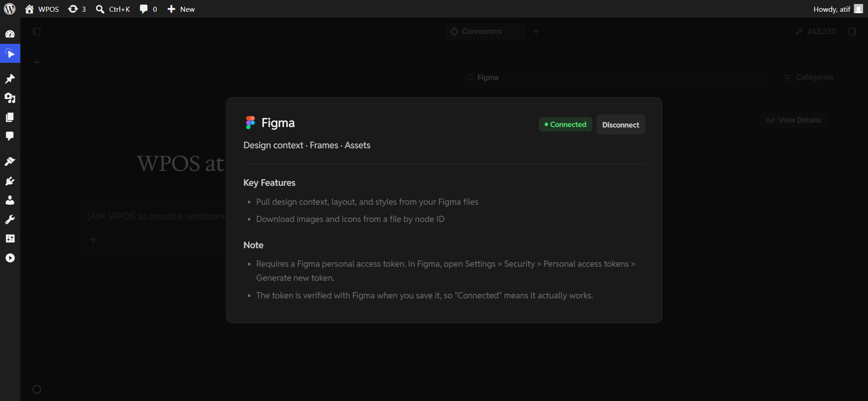The height and width of the screenshot is (401, 868).
Task: Open the WordPress logo menu
Action: pos(9,9)
